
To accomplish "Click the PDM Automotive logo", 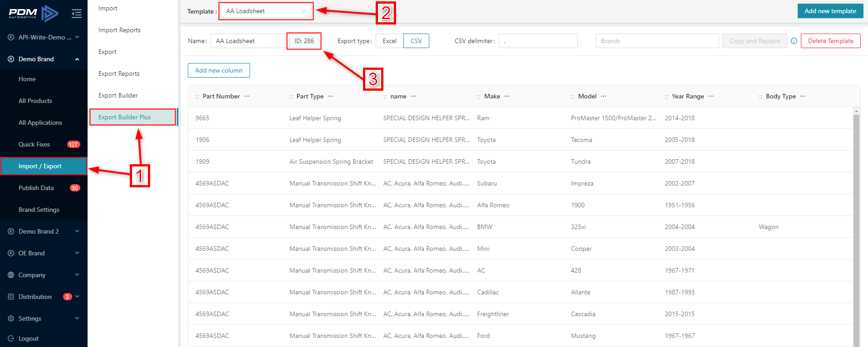I will pos(34,14).
